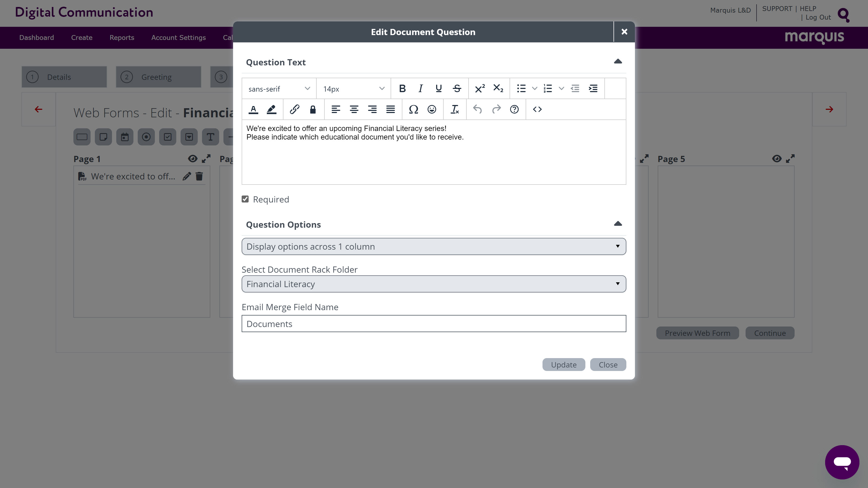
Task: Toggle bold formatting in editor toolbar
Action: tap(402, 89)
